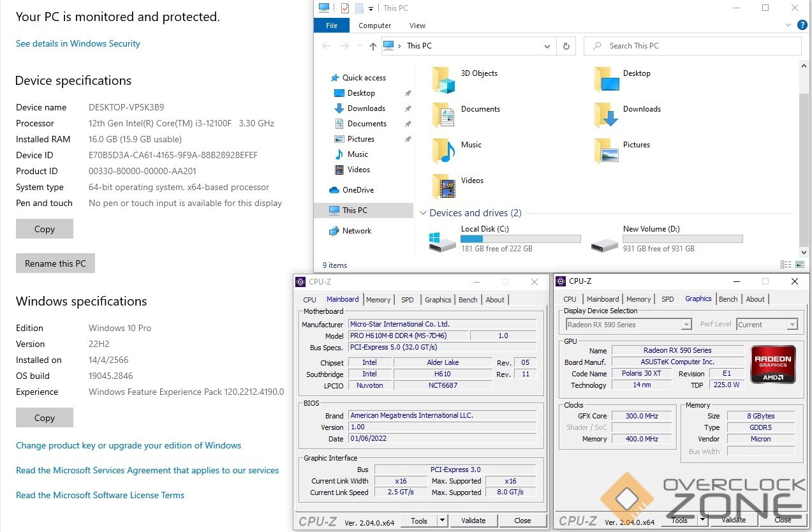This screenshot has width=812, height=532.
Task: Switch to large icons view layout
Action: [800, 265]
